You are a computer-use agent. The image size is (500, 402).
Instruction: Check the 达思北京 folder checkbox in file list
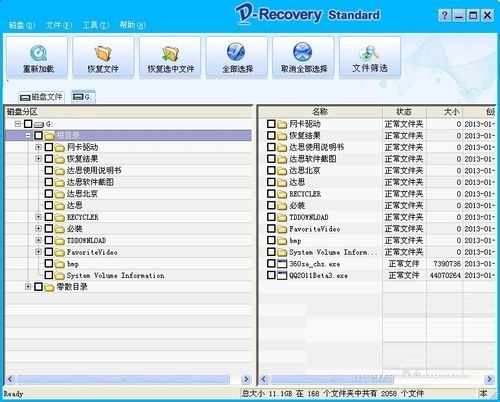tap(271, 170)
